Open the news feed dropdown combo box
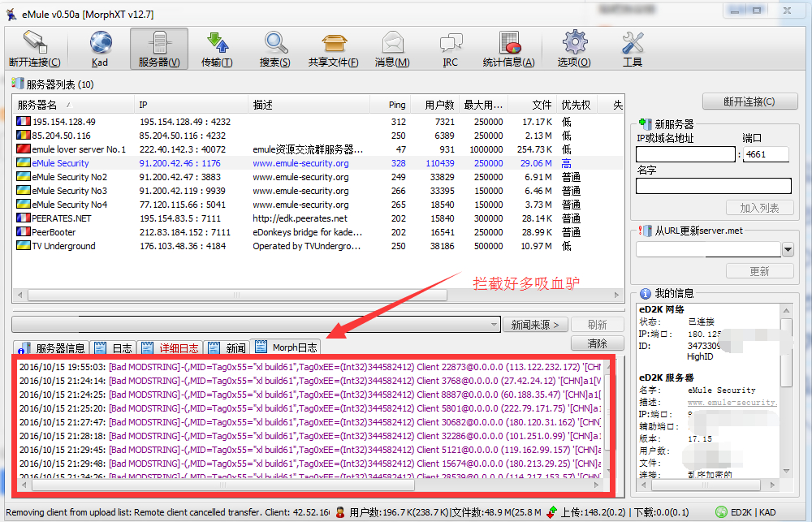The image size is (812, 522). pos(257,325)
